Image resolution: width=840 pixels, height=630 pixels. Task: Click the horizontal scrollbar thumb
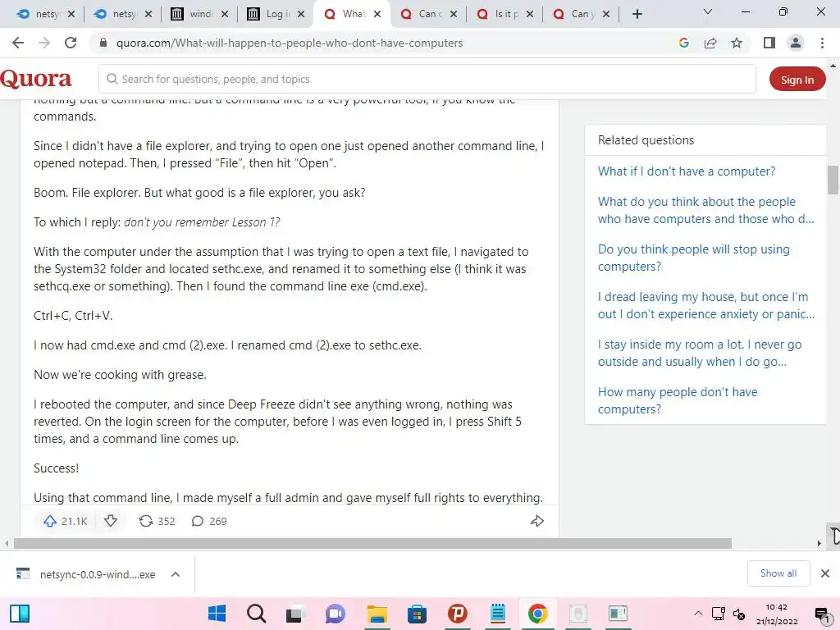tap(372, 543)
